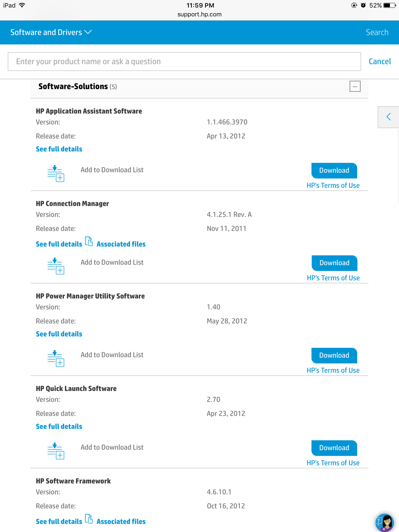Select the Search menu item in the header
The height and width of the screenshot is (532, 399).
point(377,32)
